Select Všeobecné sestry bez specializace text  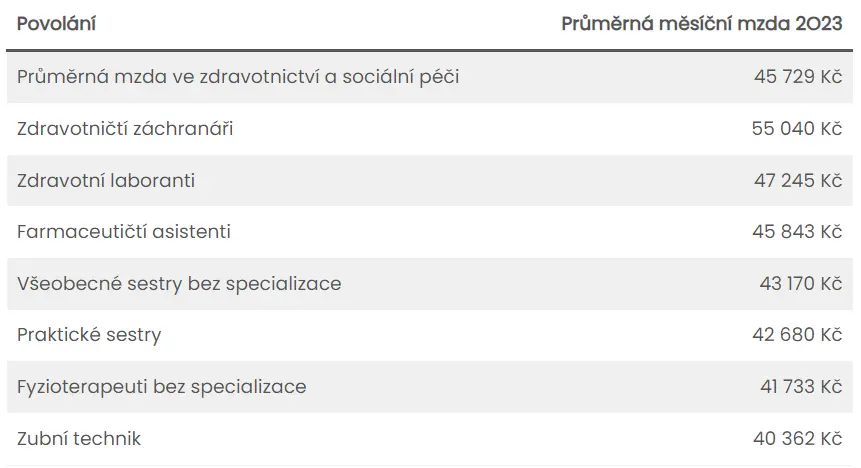[x=179, y=284]
